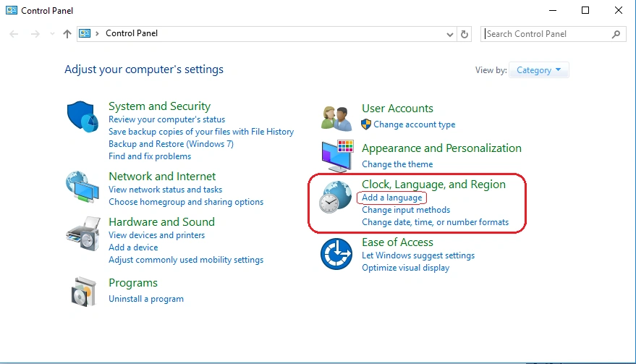Open Programs category heading
The width and height of the screenshot is (636, 364).
pyautogui.click(x=133, y=283)
